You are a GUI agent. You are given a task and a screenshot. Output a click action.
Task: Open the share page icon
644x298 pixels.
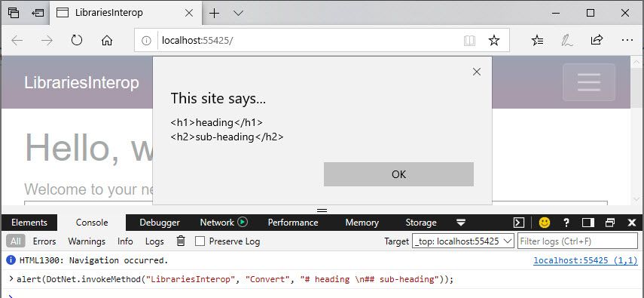click(x=597, y=39)
